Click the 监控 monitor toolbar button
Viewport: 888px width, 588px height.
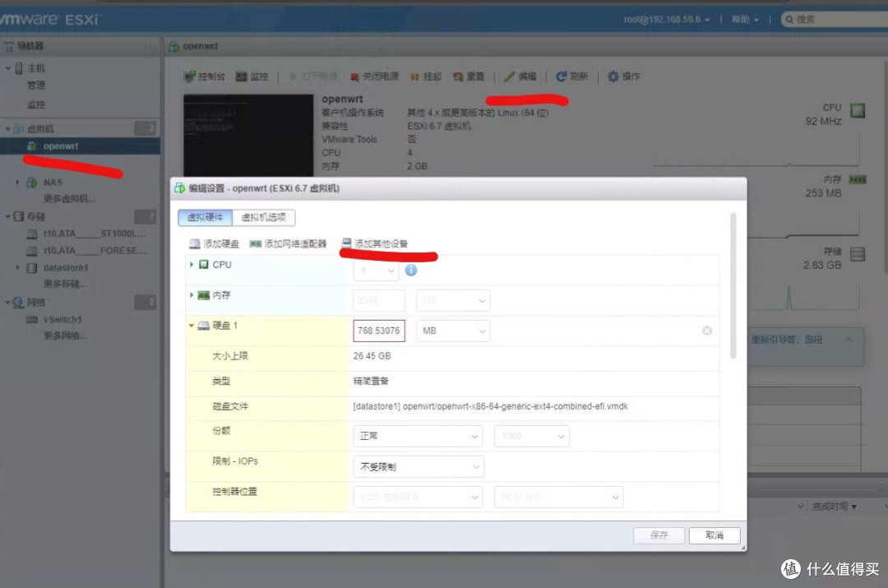point(252,76)
